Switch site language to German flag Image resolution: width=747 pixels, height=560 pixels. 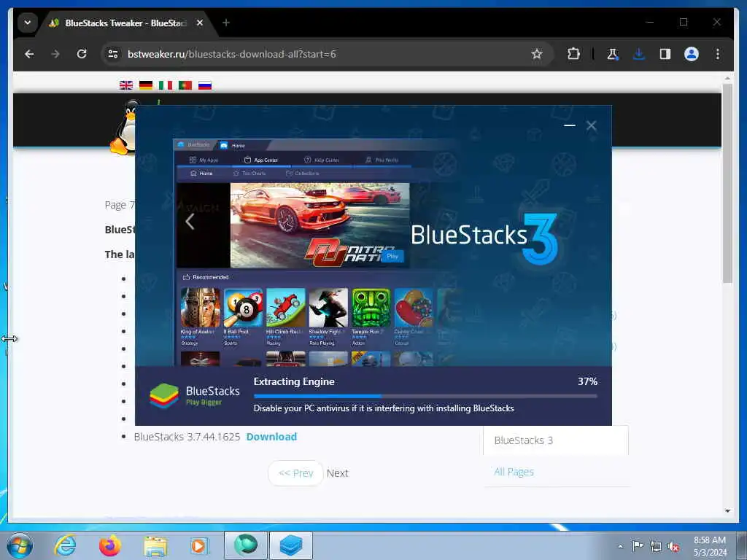(x=146, y=85)
